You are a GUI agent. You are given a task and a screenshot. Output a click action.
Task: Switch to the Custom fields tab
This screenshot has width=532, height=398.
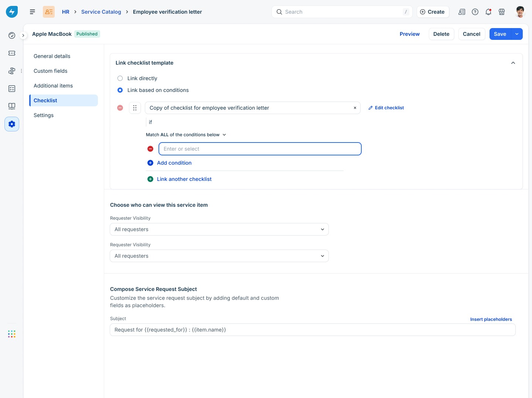pyautogui.click(x=51, y=71)
